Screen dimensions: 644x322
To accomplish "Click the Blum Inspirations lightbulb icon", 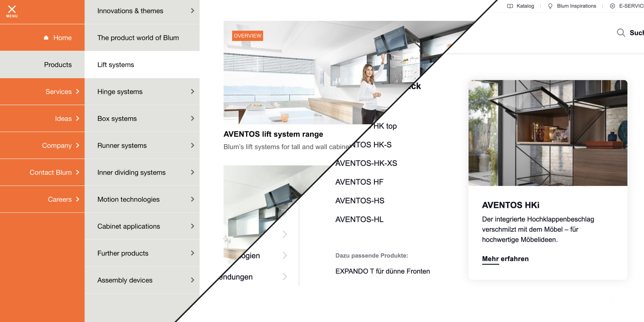I will click(x=550, y=6).
